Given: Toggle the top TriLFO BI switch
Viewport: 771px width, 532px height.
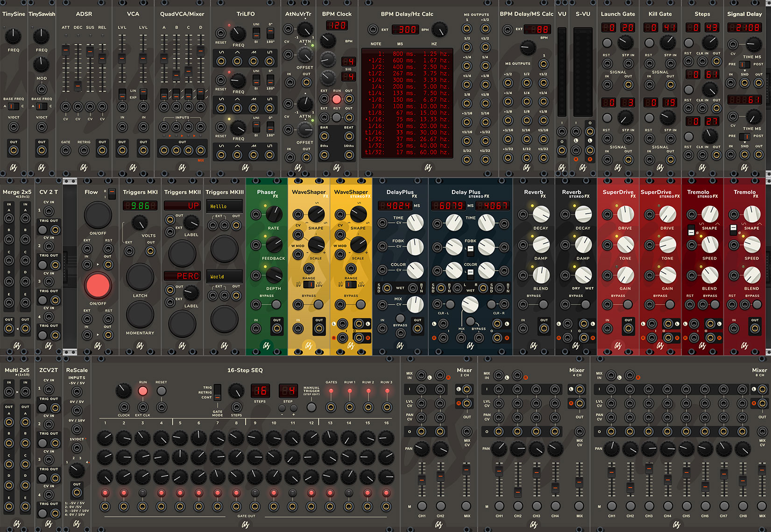Looking at the screenshot, I should click(x=256, y=33).
